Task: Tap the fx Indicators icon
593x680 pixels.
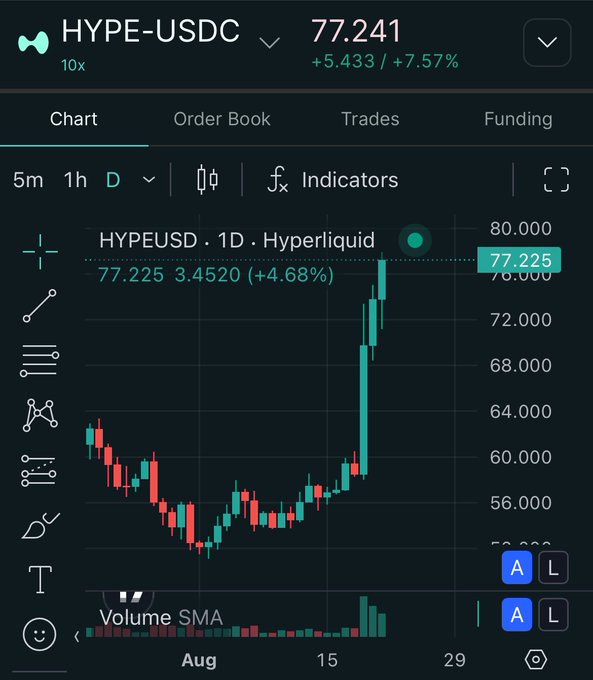Action: 278,180
